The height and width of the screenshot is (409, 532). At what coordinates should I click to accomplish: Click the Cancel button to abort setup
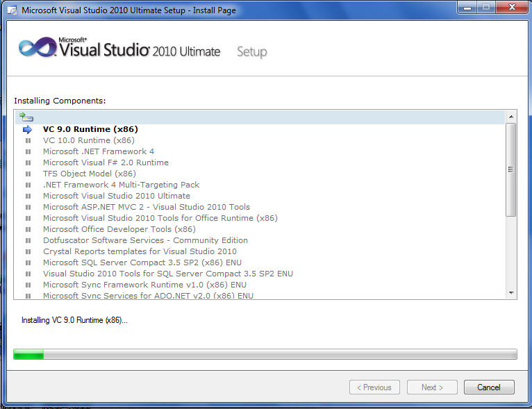tap(489, 387)
